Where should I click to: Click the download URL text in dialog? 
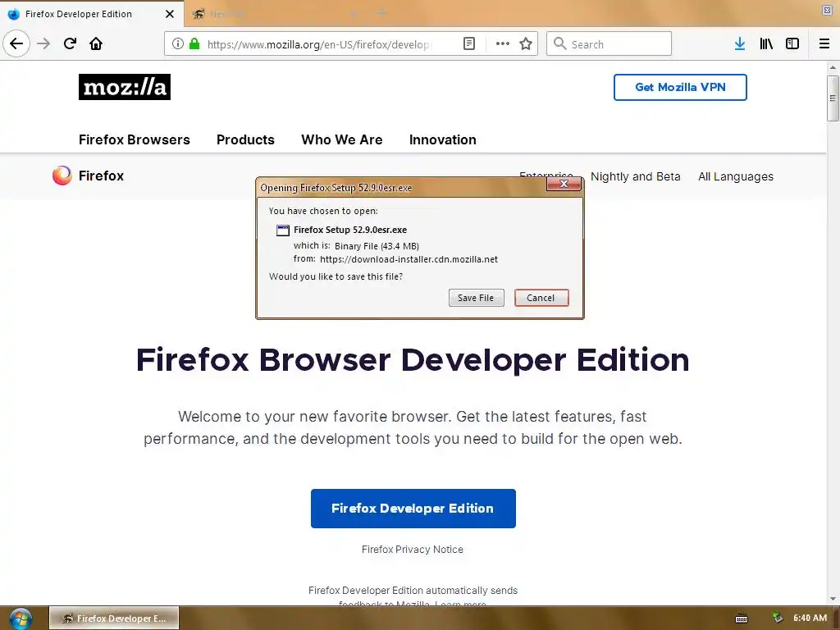409,259
